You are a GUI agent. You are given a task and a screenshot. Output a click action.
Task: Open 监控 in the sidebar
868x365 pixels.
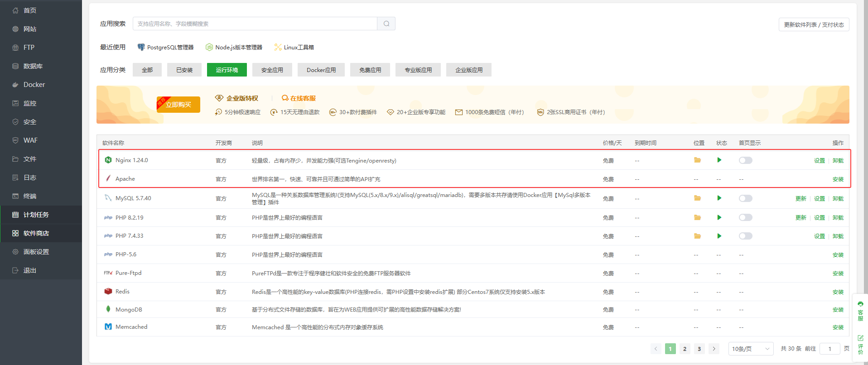41,103
